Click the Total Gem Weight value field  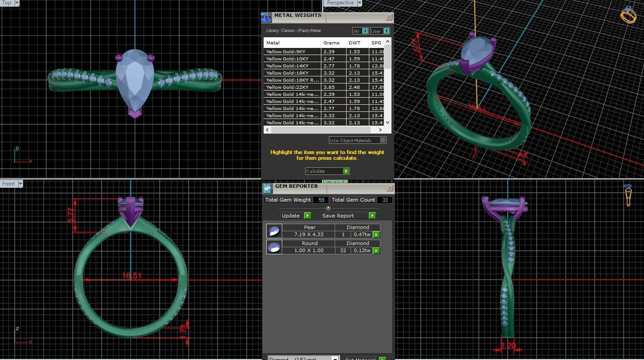[321, 200]
